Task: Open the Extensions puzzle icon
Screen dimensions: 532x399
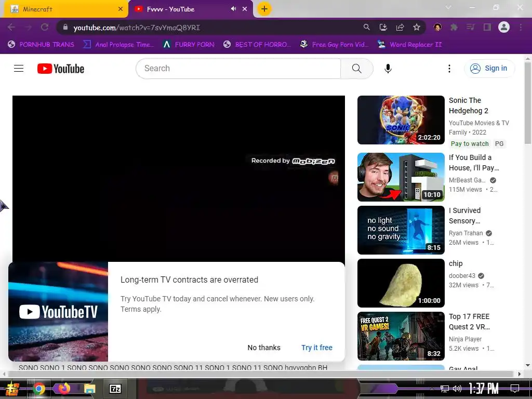Action: coord(454,27)
